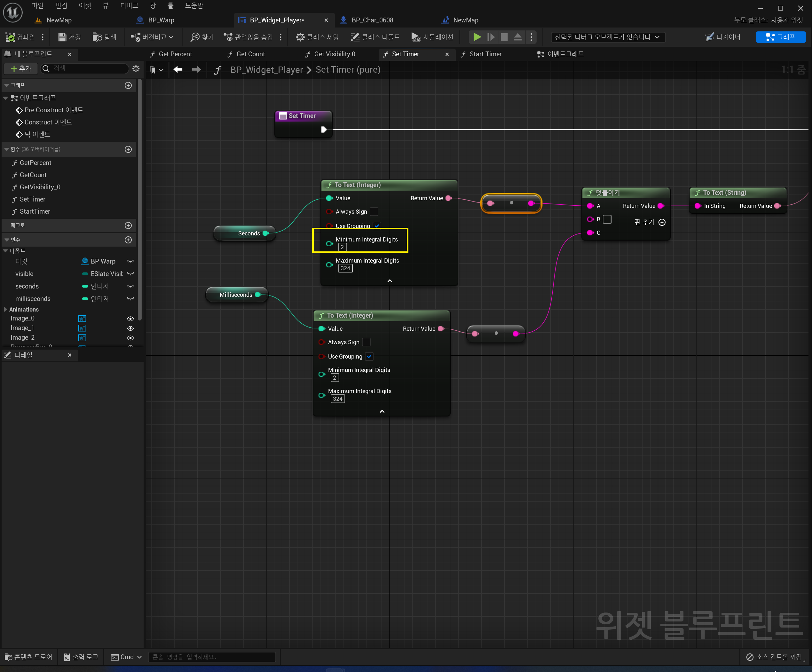
Task: Click the Find magnifier icon
Action: click(x=195, y=37)
